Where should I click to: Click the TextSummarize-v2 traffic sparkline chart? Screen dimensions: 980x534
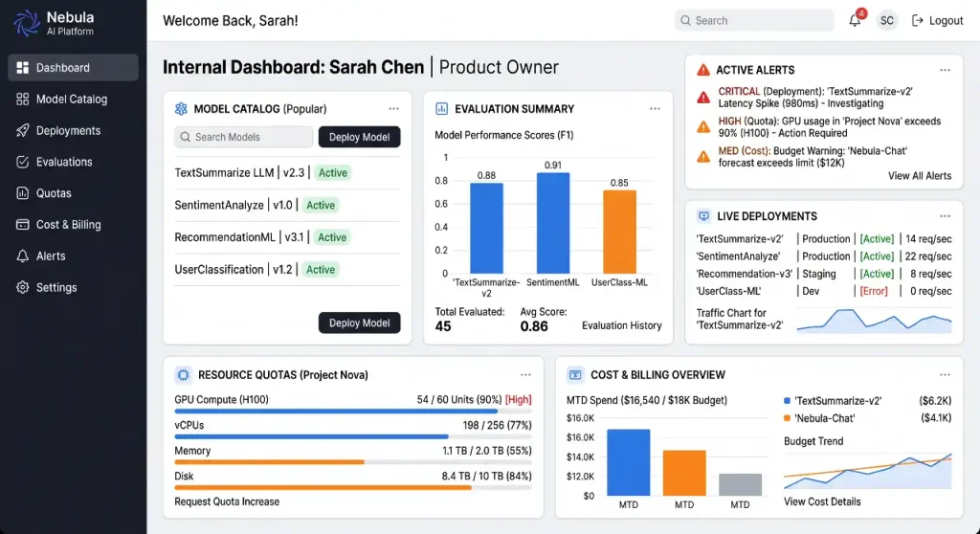875,321
